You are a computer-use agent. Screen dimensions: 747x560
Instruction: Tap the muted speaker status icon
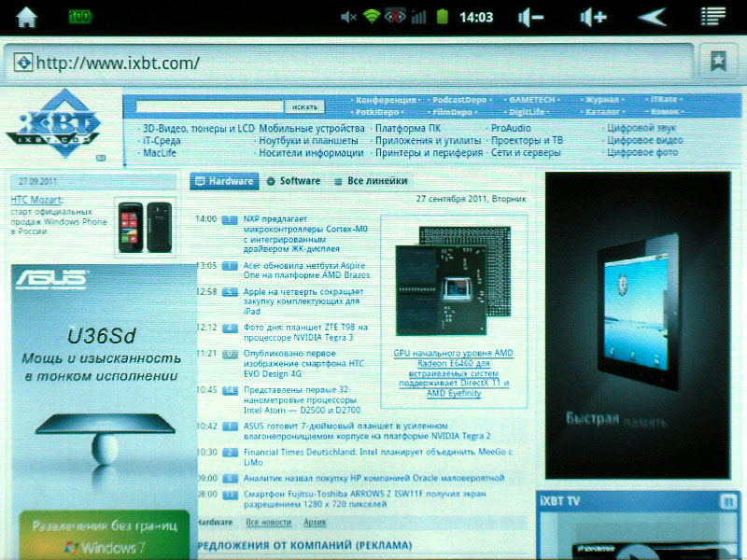pos(348,18)
